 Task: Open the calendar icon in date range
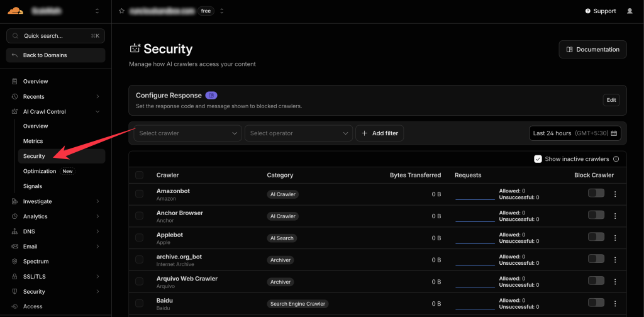[x=614, y=133]
